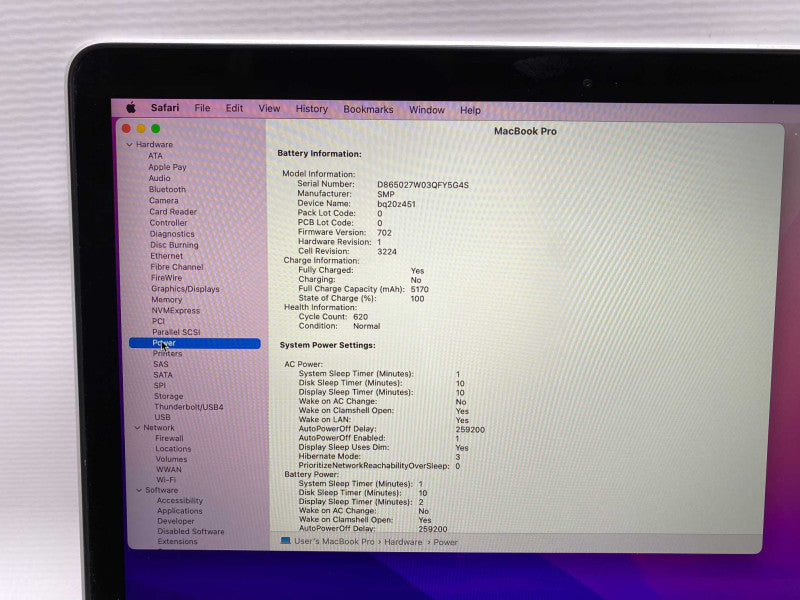Select PCI in the sidebar
The height and width of the screenshot is (600, 800).
pyautogui.click(x=158, y=321)
